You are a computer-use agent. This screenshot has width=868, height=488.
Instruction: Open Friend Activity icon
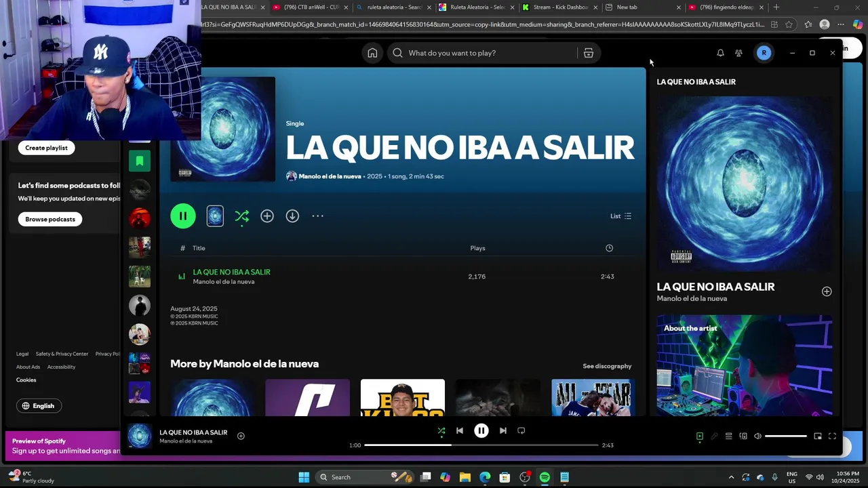point(738,53)
